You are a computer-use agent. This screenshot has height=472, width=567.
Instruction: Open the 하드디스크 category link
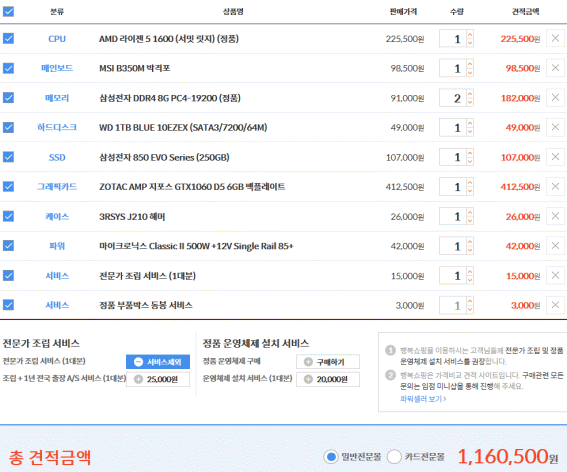click(57, 127)
